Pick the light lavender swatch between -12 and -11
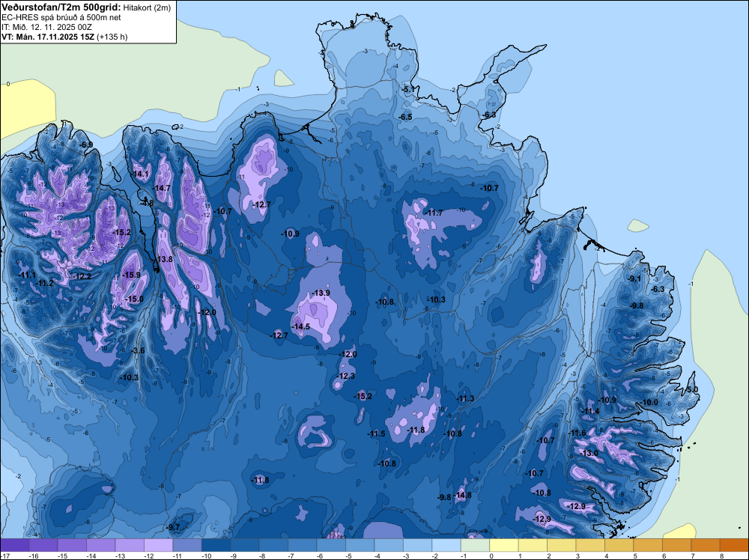The image size is (749, 560). tap(159, 545)
